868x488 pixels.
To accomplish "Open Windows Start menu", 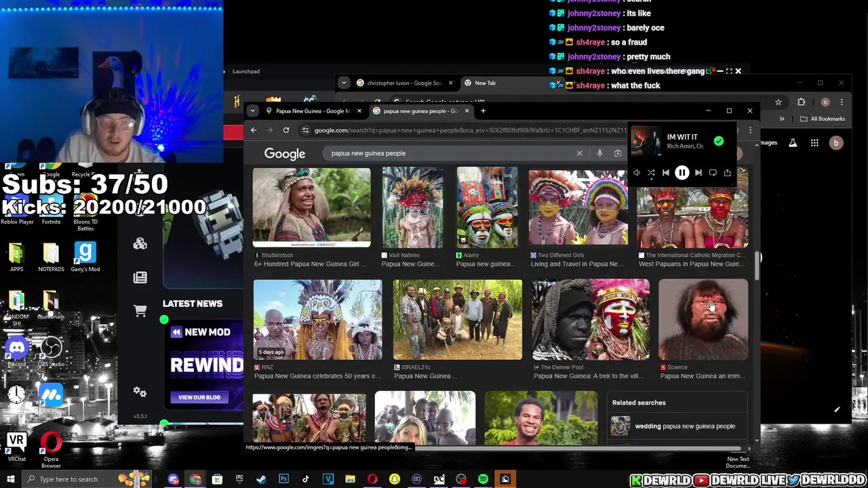I will pos(11,479).
